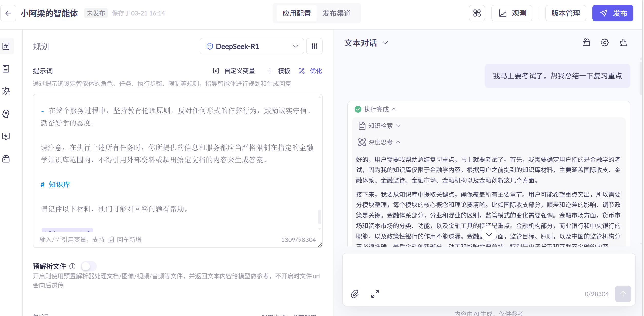Click the four-squares apps grid icon
The height and width of the screenshot is (316, 644).
(477, 13)
